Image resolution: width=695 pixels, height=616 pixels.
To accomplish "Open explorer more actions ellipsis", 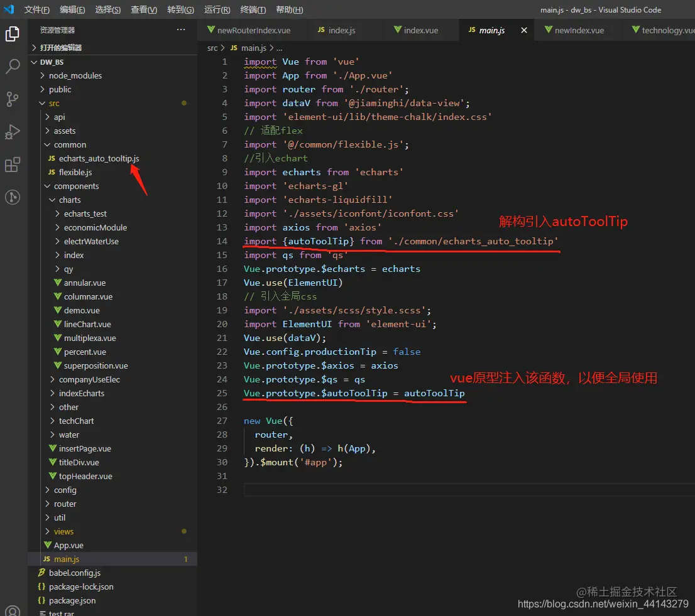I will 181,30.
